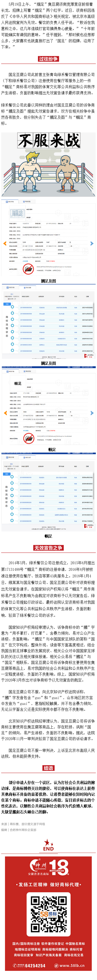The width and height of the screenshot is (97, 980).
Task: Open the 不服来战 wrestling cartoon image
Action: (48, 164)
